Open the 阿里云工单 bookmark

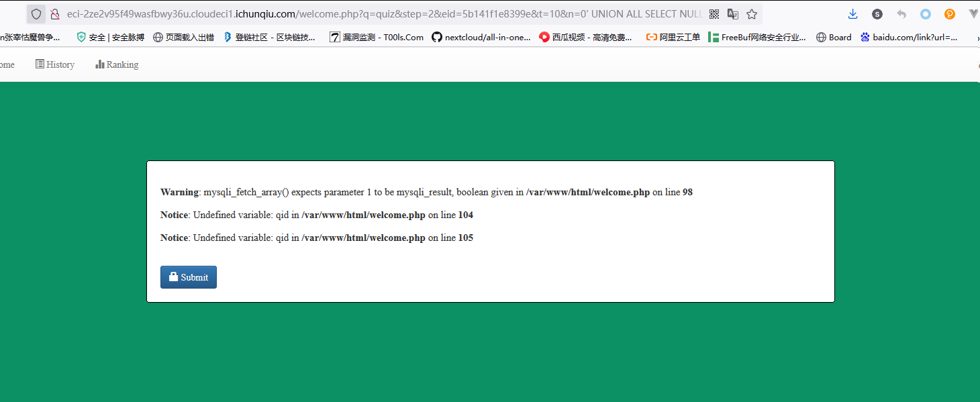point(673,38)
